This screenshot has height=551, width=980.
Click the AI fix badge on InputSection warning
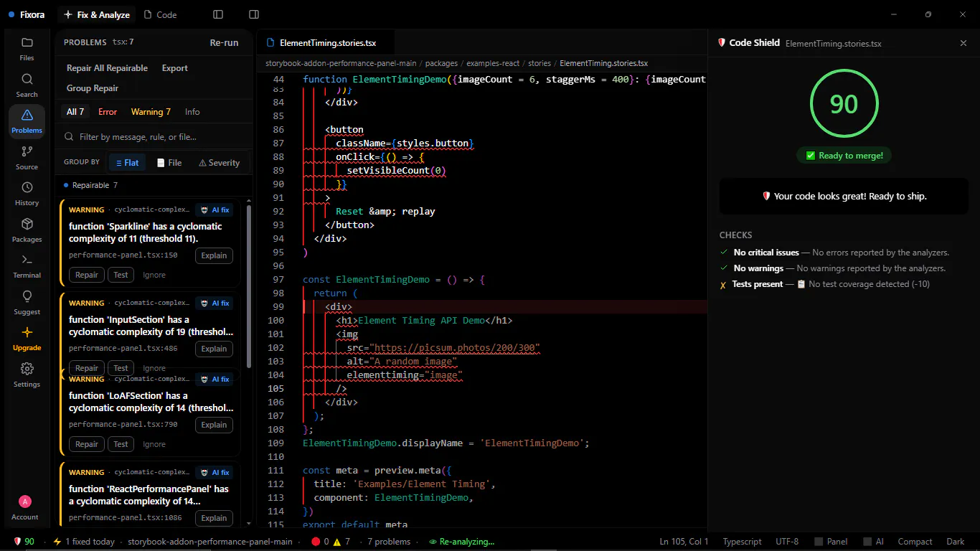(215, 303)
